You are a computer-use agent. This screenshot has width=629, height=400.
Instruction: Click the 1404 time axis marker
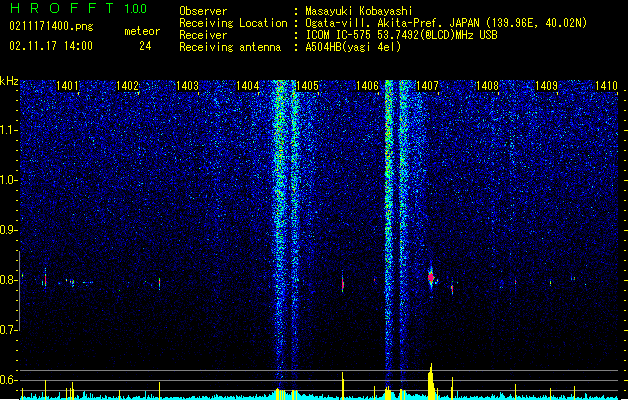click(248, 86)
